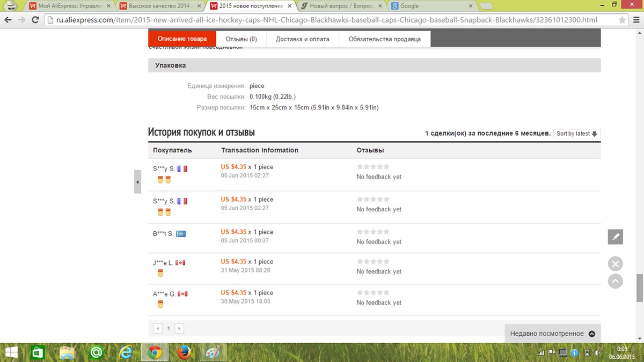The height and width of the screenshot is (362, 644).
Task: Launch Firefox from the taskbar
Action: pos(185,352)
